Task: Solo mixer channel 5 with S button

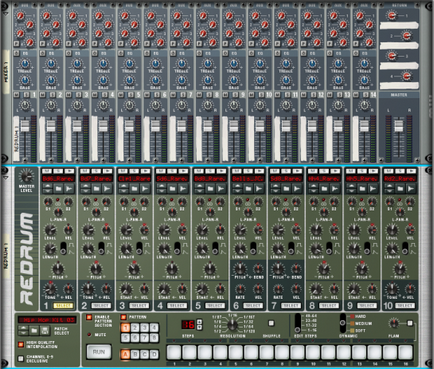Action: [x=131, y=95]
